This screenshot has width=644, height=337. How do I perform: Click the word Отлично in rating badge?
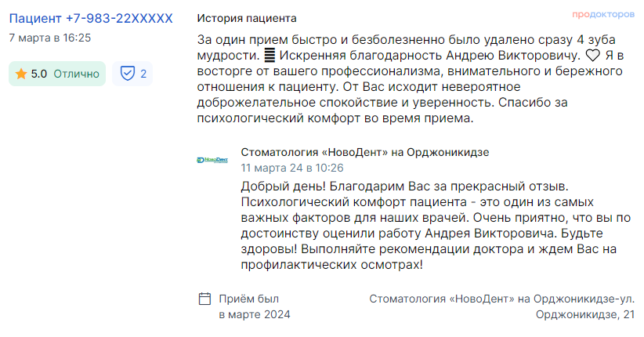coord(77,74)
